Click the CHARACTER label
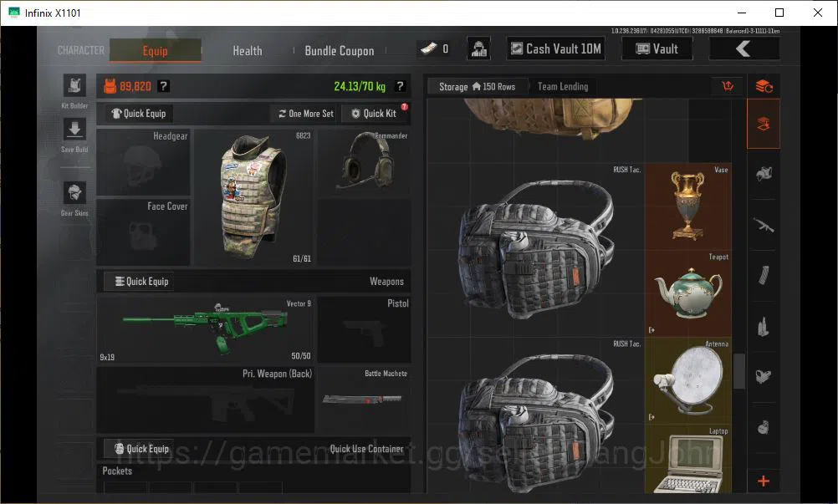The height and width of the screenshot is (504, 838). (80, 50)
